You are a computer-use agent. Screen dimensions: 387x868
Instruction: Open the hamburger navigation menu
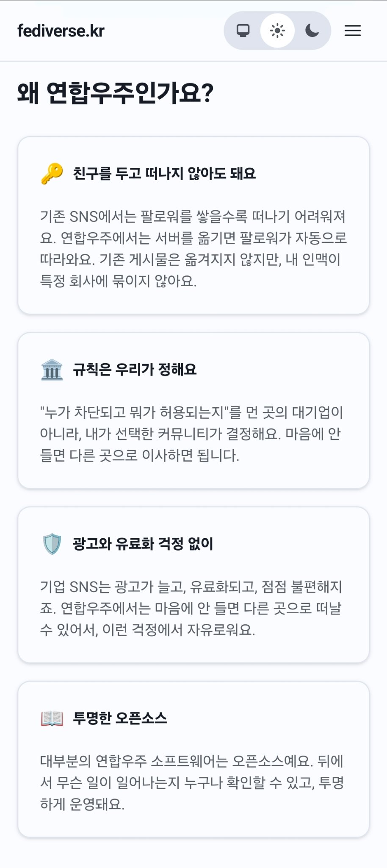[x=353, y=31]
